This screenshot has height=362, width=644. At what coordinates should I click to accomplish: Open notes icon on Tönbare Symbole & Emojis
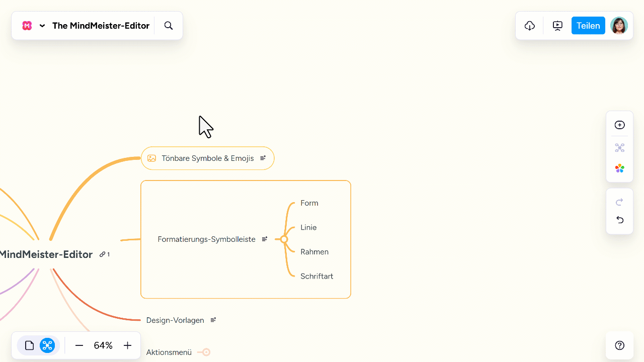[x=263, y=158]
